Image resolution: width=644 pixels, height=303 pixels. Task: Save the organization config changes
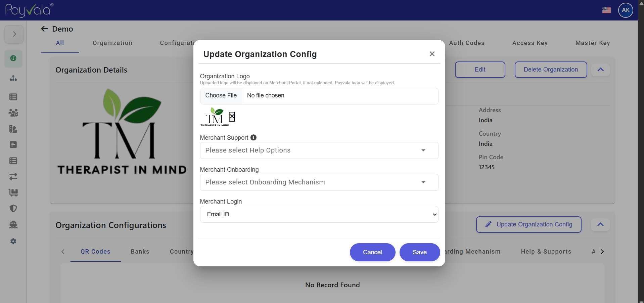[x=419, y=252]
